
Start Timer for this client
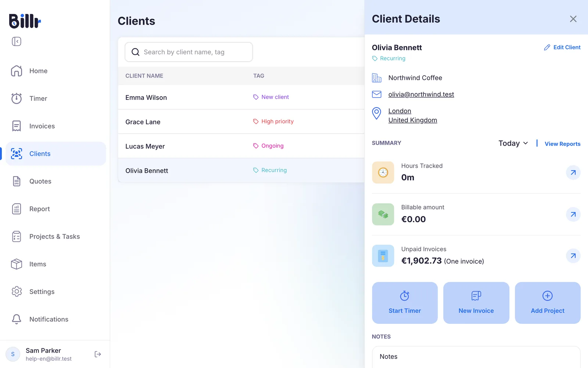405,303
